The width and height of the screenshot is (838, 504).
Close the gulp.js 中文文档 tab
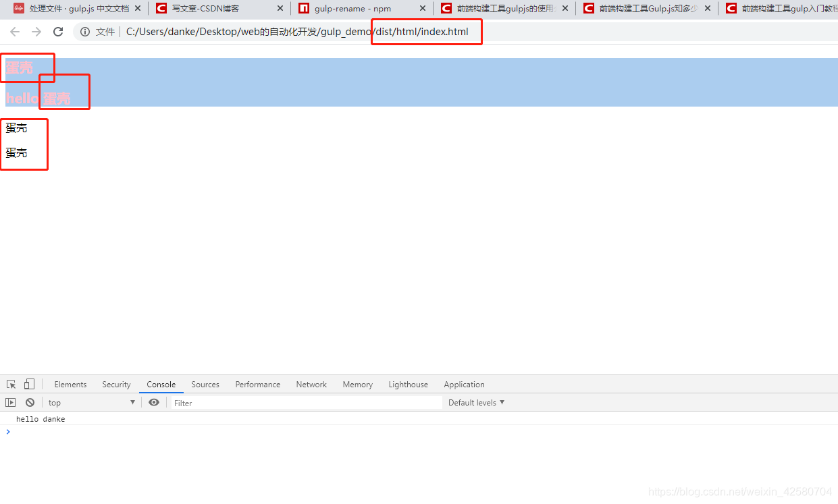pyautogui.click(x=138, y=9)
